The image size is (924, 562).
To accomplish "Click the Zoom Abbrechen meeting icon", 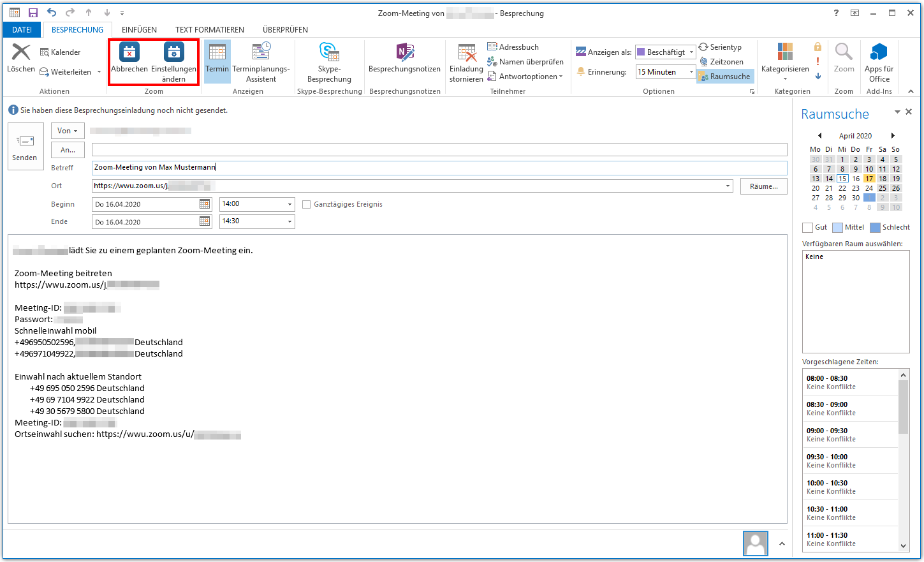I will (129, 53).
